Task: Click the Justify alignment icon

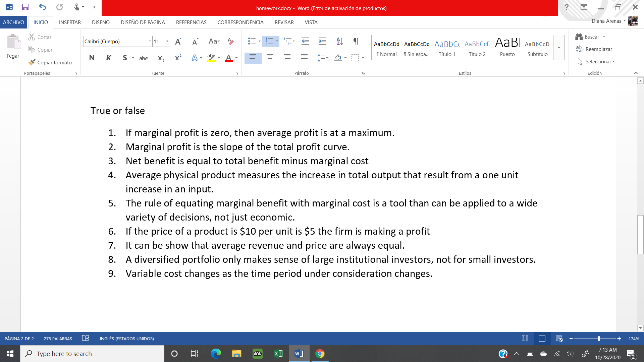Action: pyautogui.click(x=304, y=58)
